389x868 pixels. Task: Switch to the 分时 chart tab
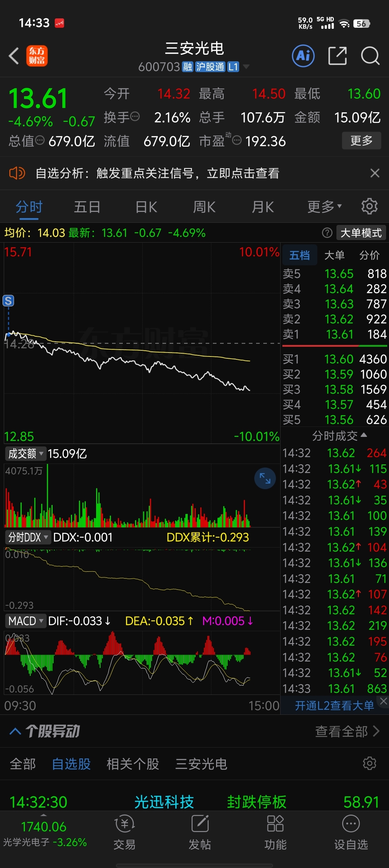pos(29,207)
